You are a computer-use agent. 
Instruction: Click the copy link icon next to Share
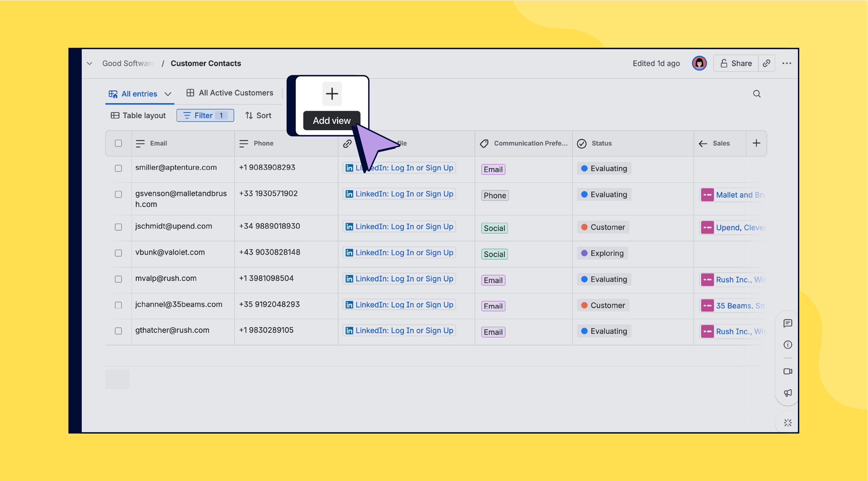point(767,63)
